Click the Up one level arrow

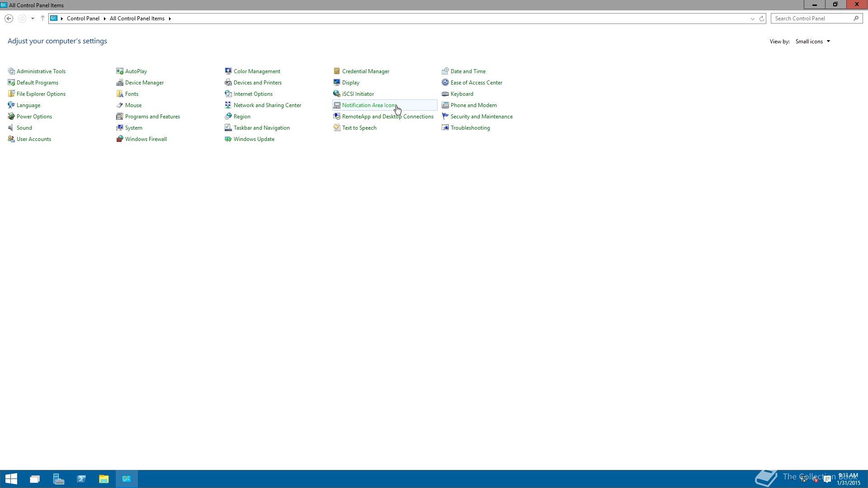[42, 19]
